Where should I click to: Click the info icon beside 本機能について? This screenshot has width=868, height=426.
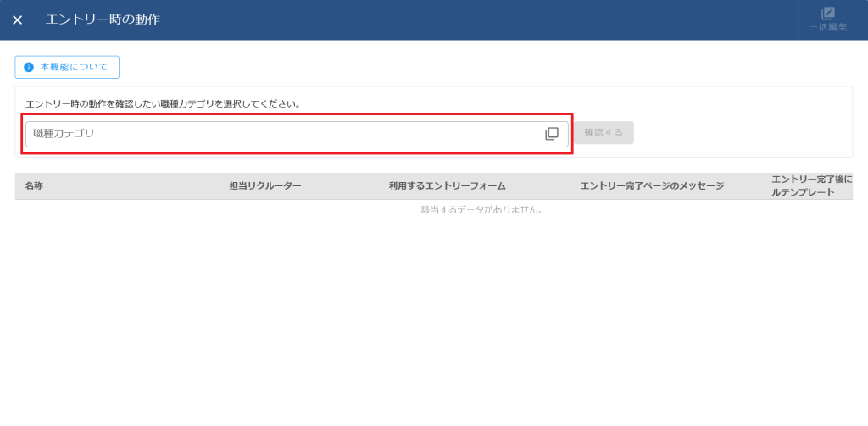(29, 67)
